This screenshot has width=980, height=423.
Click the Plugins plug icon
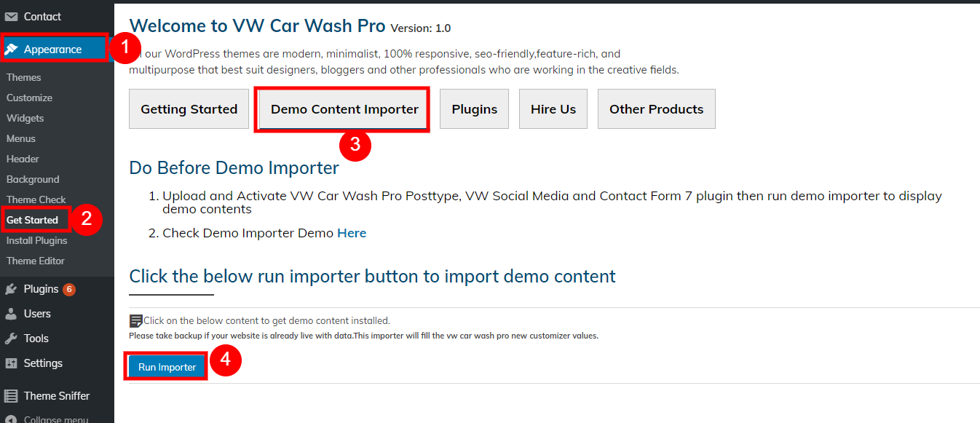coord(11,289)
